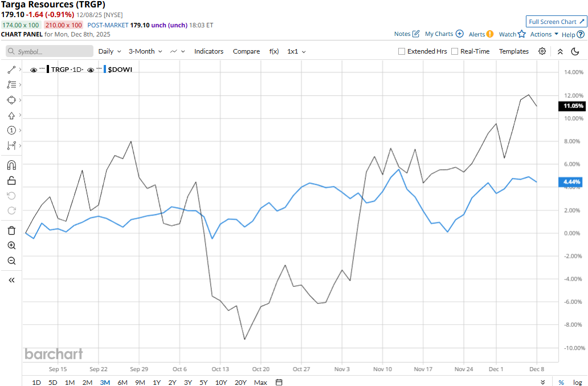The width and height of the screenshot is (588, 386).
Task: Open the Compare menu
Action: coord(246,51)
